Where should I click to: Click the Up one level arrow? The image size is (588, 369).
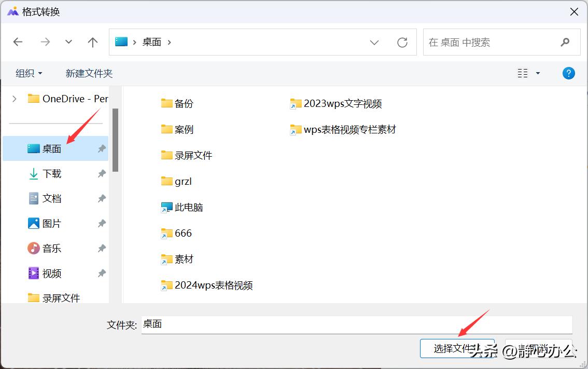pyautogui.click(x=93, y=43)
